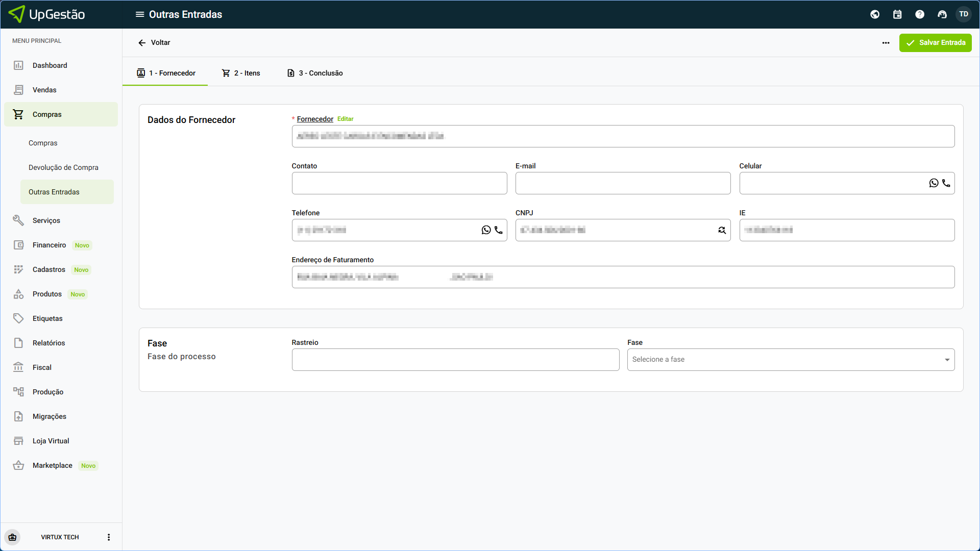Go to the 3 - Conclusão tab
The height and width of the screenshot is (551, 980).
point(314,73)
